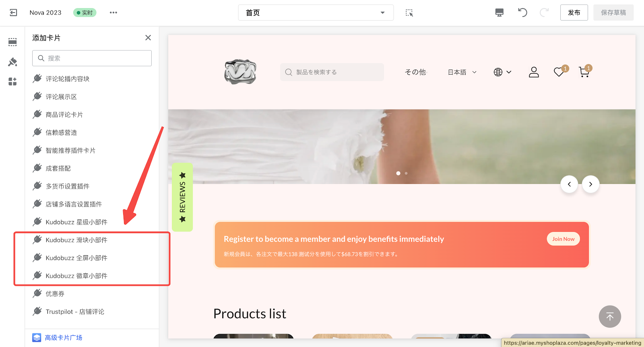
Task: Close the 添加卡片 panel
Action: [148, 37]
